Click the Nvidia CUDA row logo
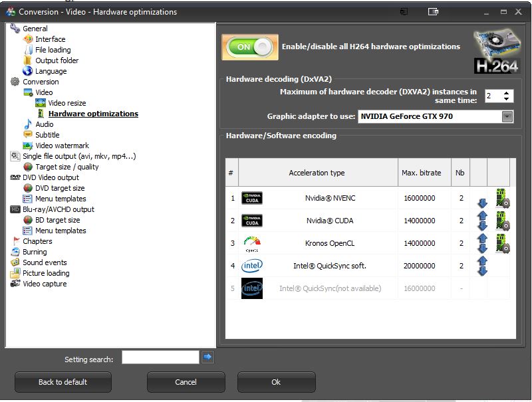This screenshot has width=532, height=402. [x=252, y=221]
